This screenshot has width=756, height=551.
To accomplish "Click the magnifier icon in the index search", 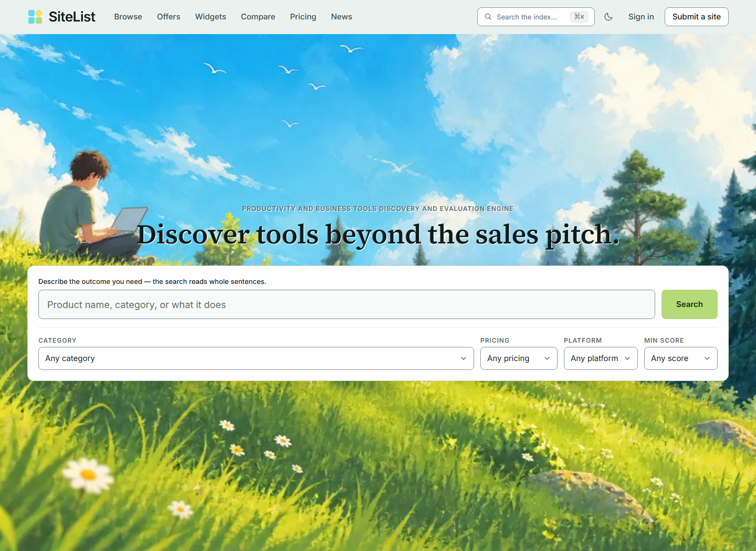I will tap(488, 17).
